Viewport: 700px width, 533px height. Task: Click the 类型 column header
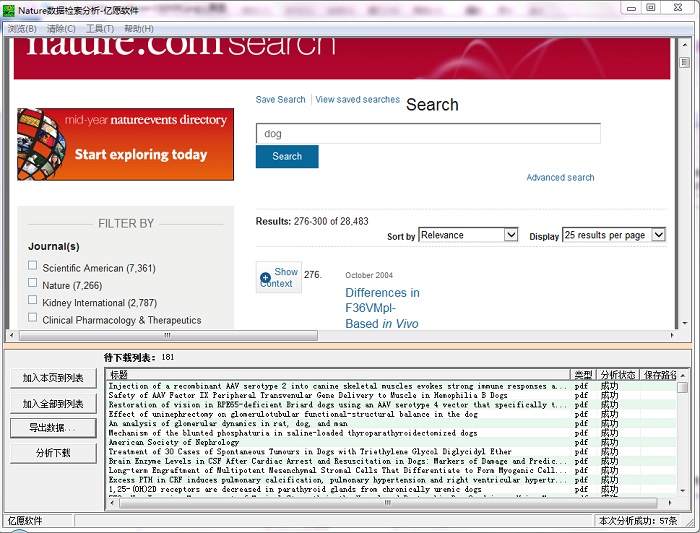coord(583,375)
